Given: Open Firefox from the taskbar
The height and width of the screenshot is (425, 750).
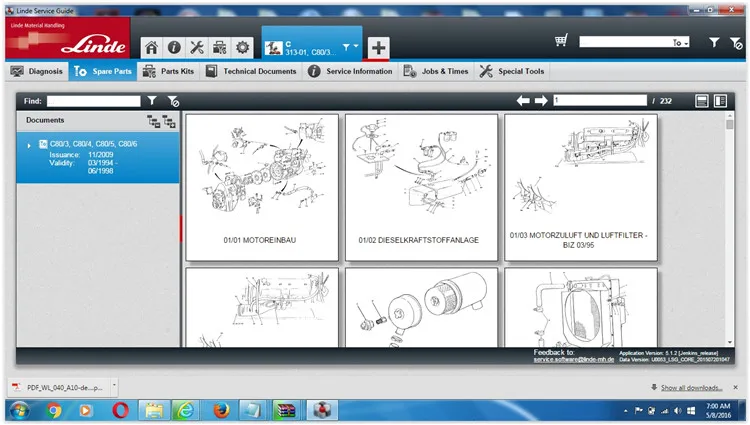Looking at the screenshot, I should pyautogui.click(x=221, y=411).
